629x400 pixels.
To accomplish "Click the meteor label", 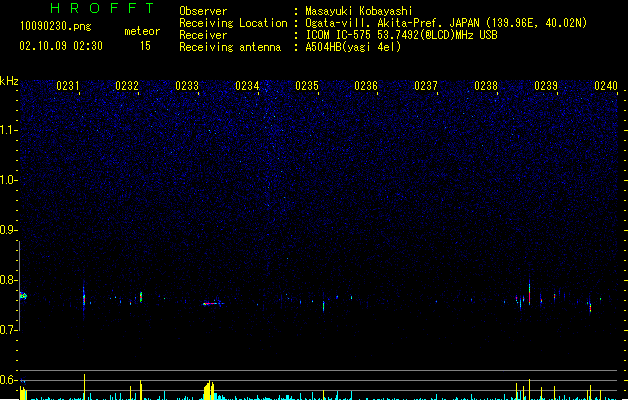I will coord(142,31).
